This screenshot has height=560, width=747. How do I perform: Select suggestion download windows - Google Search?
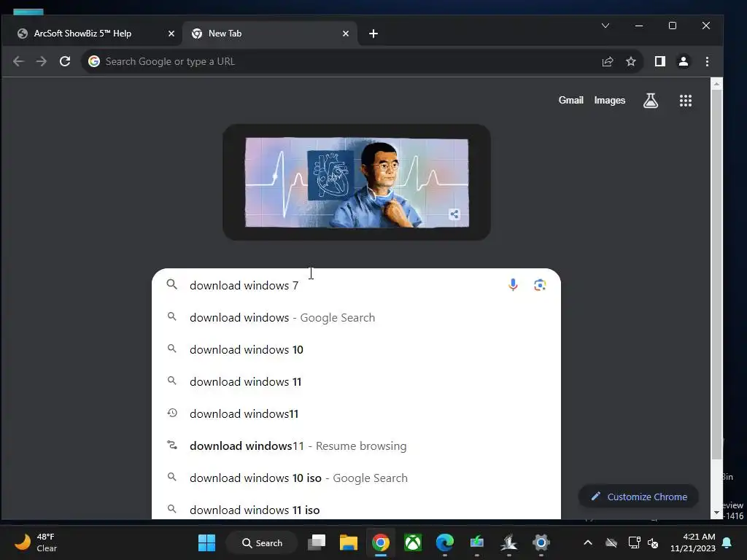(356, 318)
